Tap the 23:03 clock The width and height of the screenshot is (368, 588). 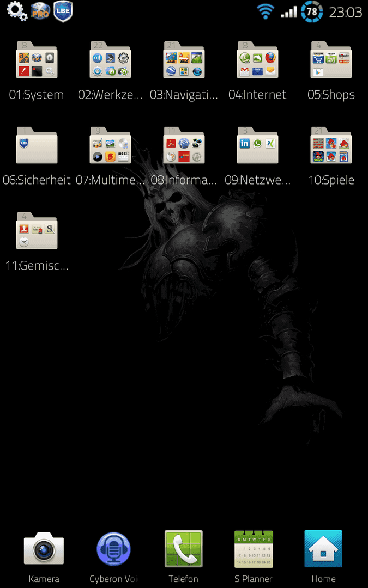346,13
